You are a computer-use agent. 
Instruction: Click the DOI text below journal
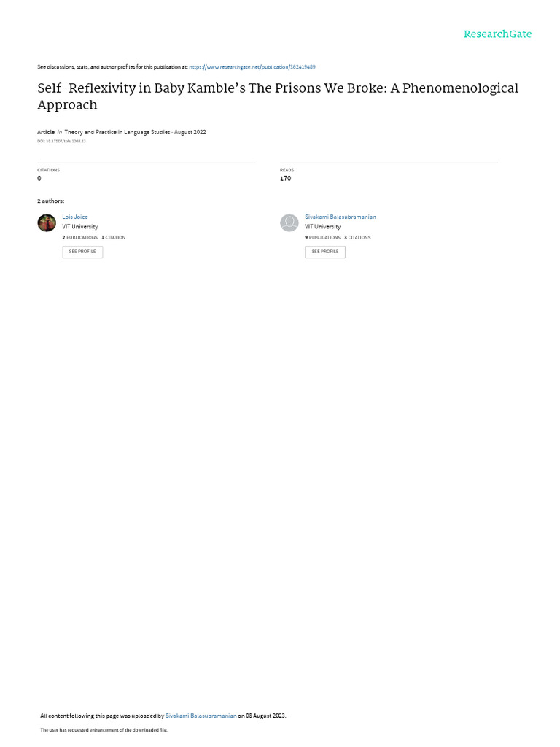[61, 141]
